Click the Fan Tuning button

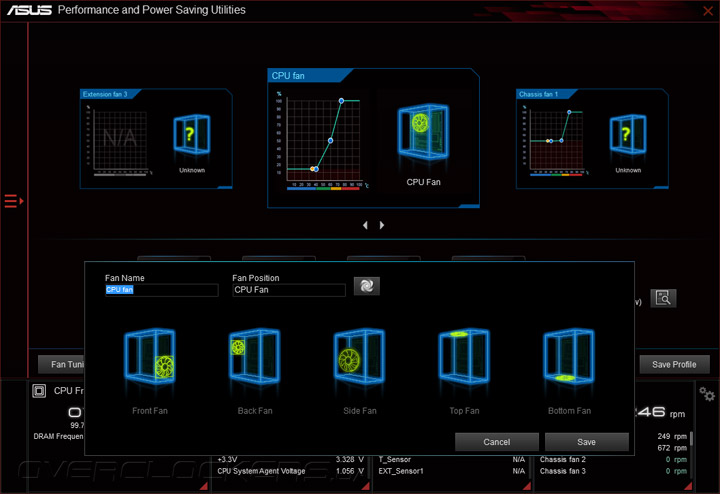click(x=61, y=365)
